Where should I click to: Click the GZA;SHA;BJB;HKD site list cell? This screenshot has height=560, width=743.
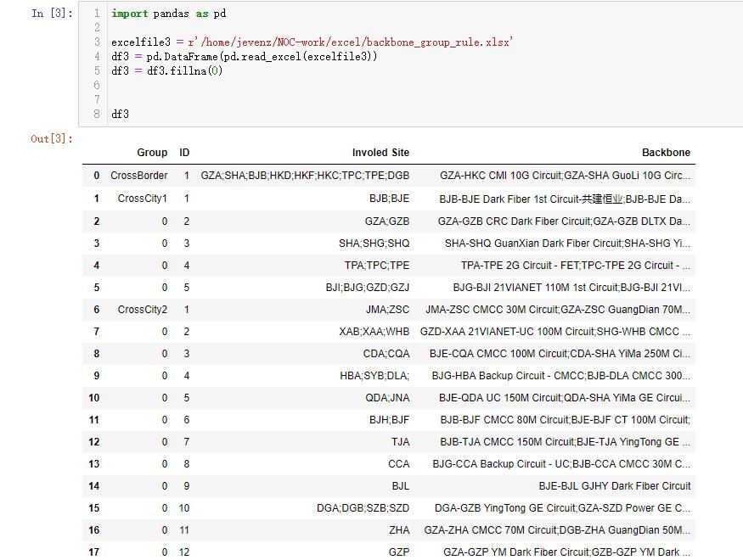pyautogui.click(x=305, y=175)
